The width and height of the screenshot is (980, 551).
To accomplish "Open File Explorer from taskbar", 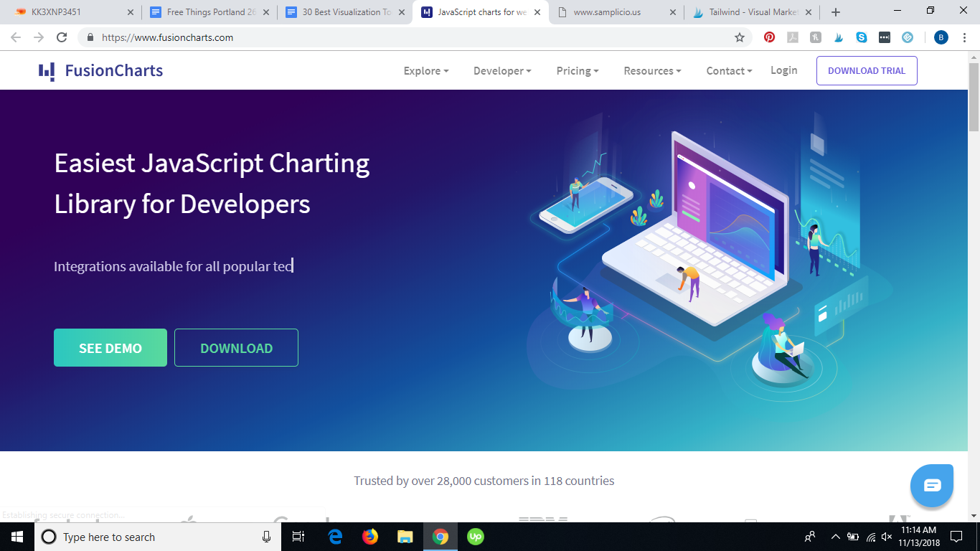I will 405,537.
